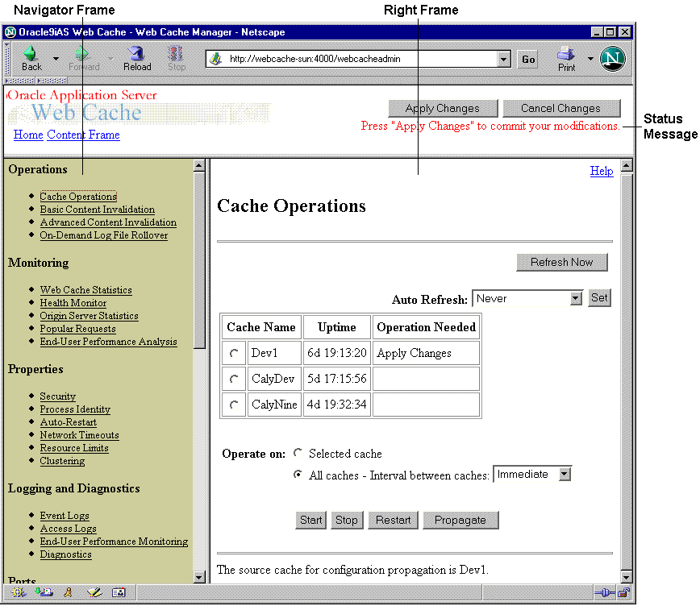Image resolution: width=700 pixels, height=606 pixels.
Task: Open Mail from the status bar inbox icon
Action: [44, 592]
